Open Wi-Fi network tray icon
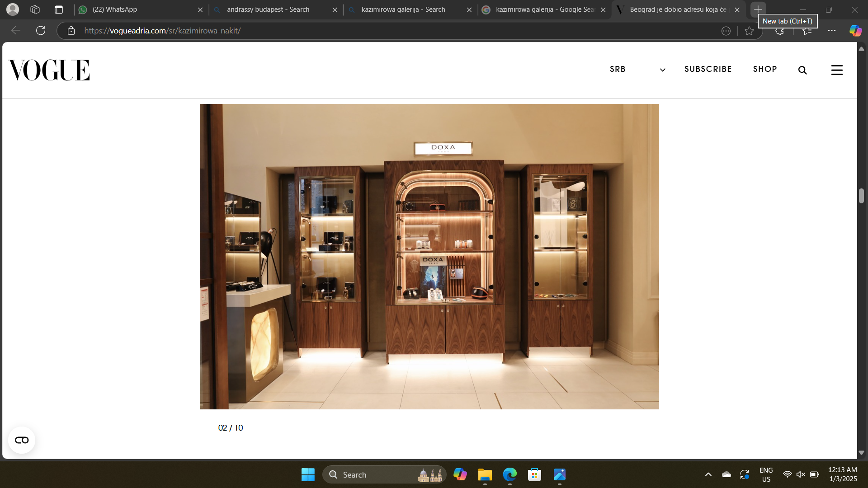Screen dimensions: 868x488 point(787,474)
